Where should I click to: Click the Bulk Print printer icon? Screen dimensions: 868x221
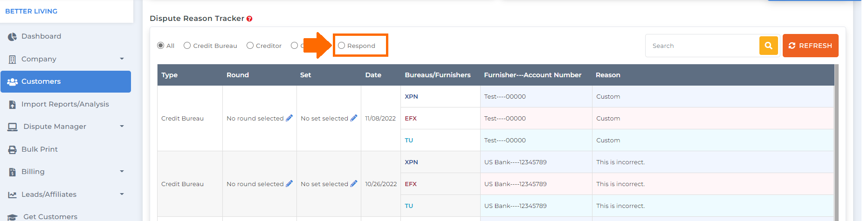click(x=12, y=150)
